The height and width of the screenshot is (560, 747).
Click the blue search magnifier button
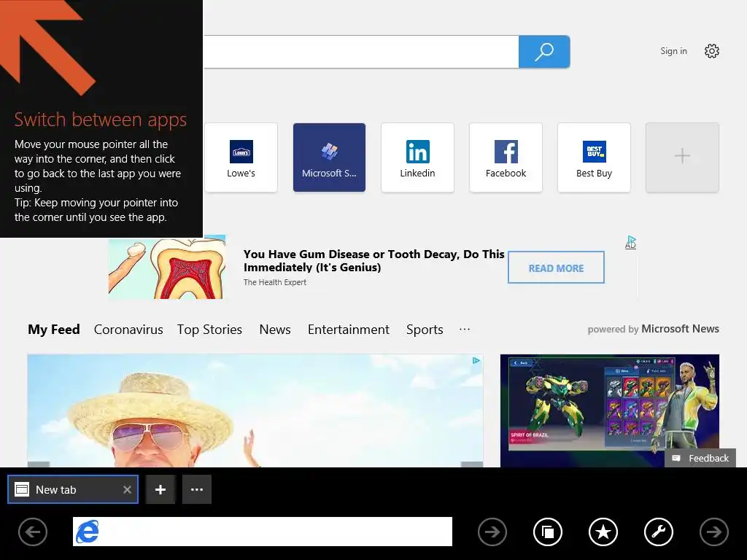click(544, 52)
